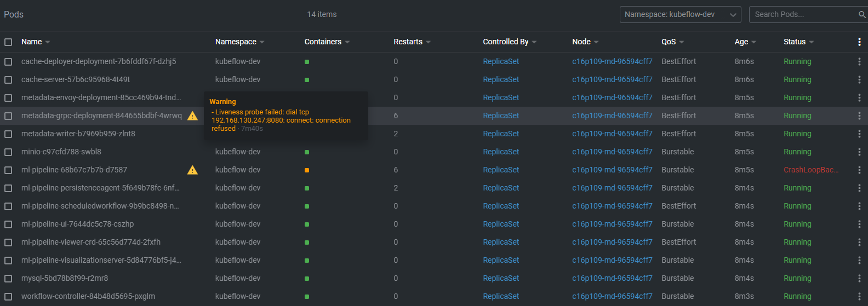Open column visibility menu in table header
The height and width of the screenshot is (306, 868).
point(859,42)
